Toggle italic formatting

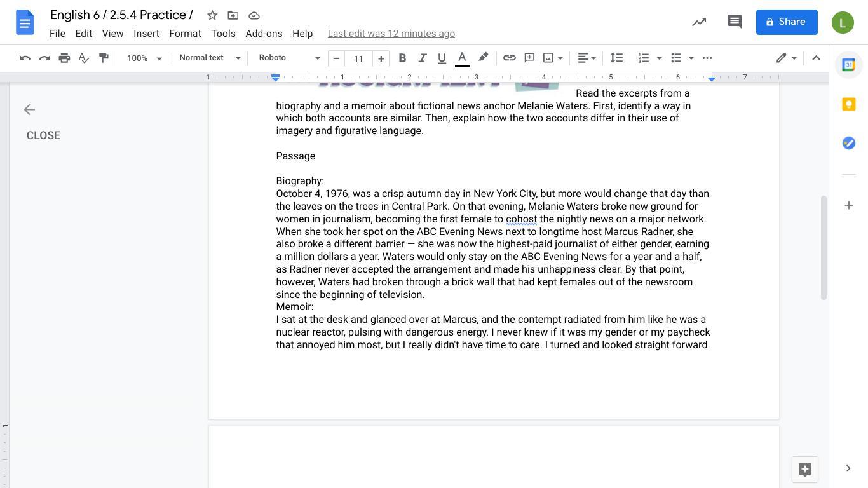(x=422, y=58)
